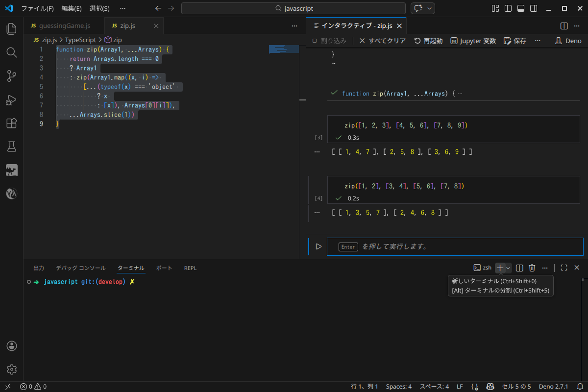Delete the terminal with trash icon

(x=532, y=268)
